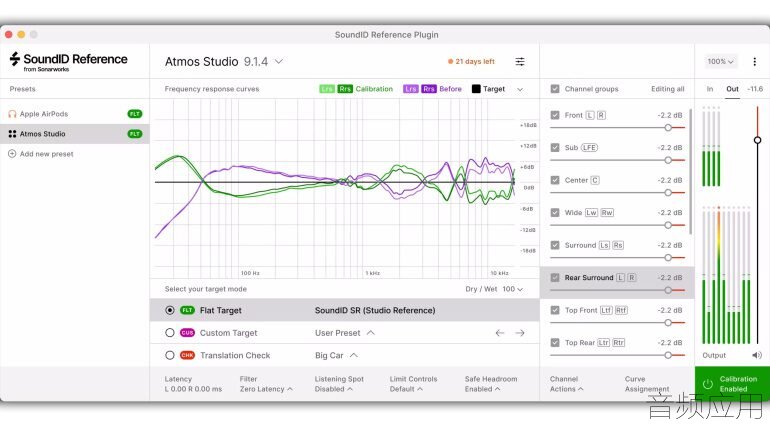Select the Apple AirPods preset

75,114
